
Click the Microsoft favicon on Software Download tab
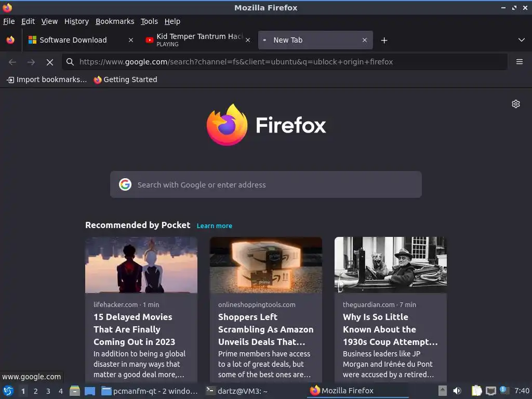point(32,40)
